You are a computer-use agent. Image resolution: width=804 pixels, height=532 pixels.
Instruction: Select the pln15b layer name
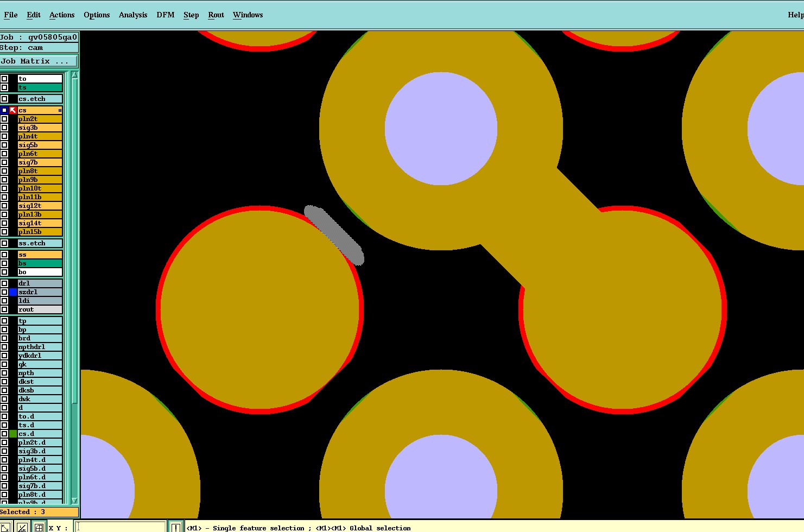click(x=40, y=232)
